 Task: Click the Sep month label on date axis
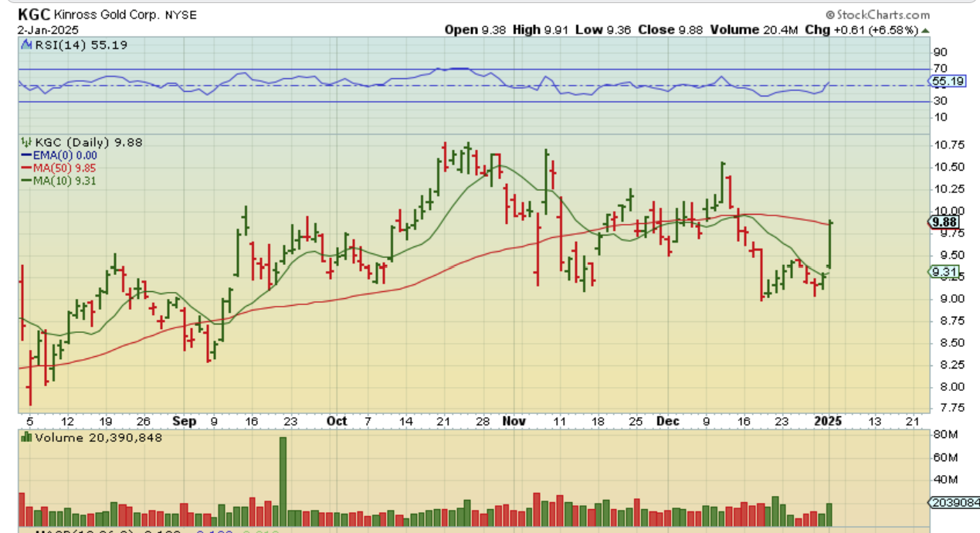pyautogui.click(x=185, y=422)
